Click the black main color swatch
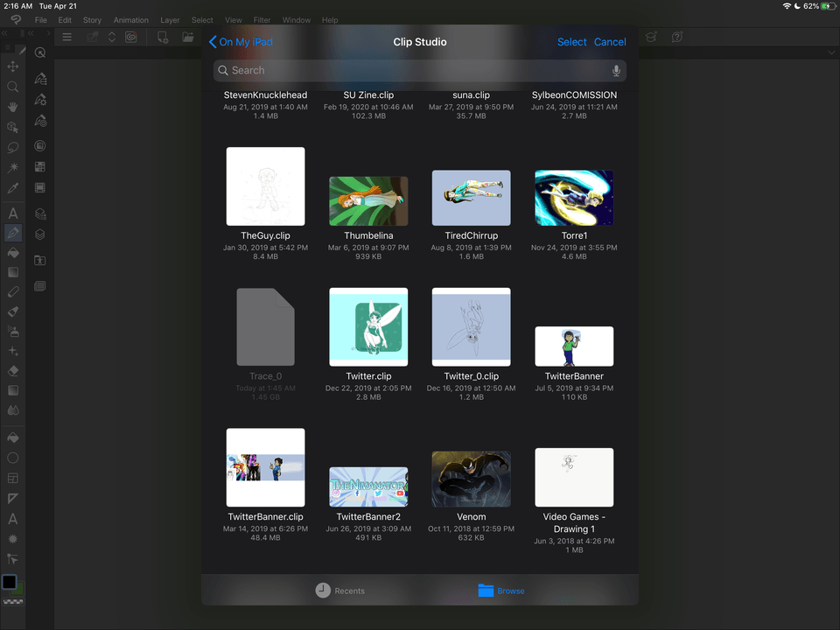This screenshot has height=630, width=840. 10,582
